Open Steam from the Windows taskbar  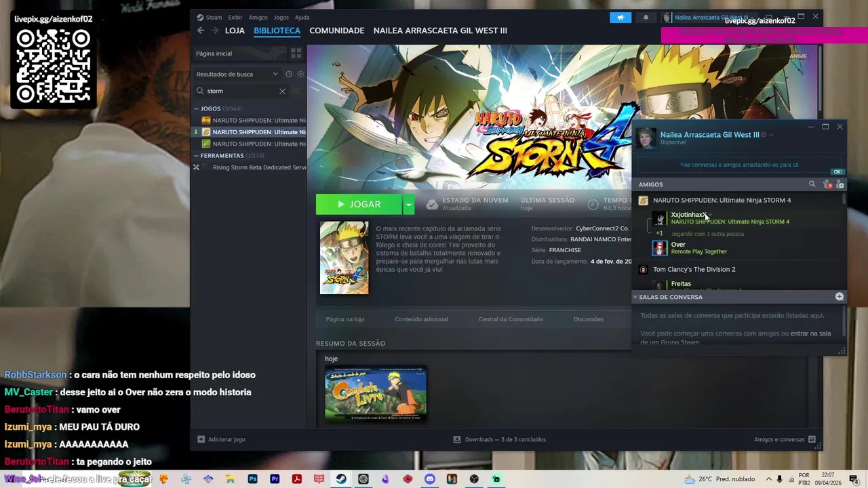tap(341, 479)
